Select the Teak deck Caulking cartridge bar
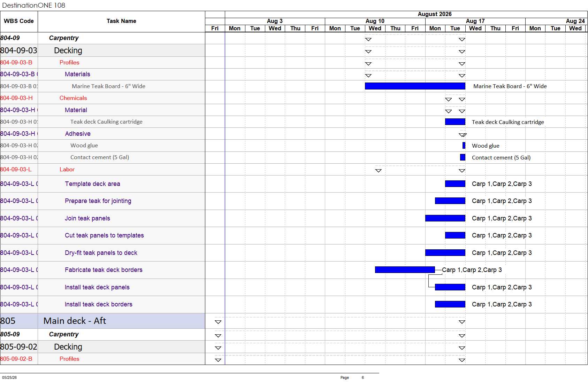 455,122
